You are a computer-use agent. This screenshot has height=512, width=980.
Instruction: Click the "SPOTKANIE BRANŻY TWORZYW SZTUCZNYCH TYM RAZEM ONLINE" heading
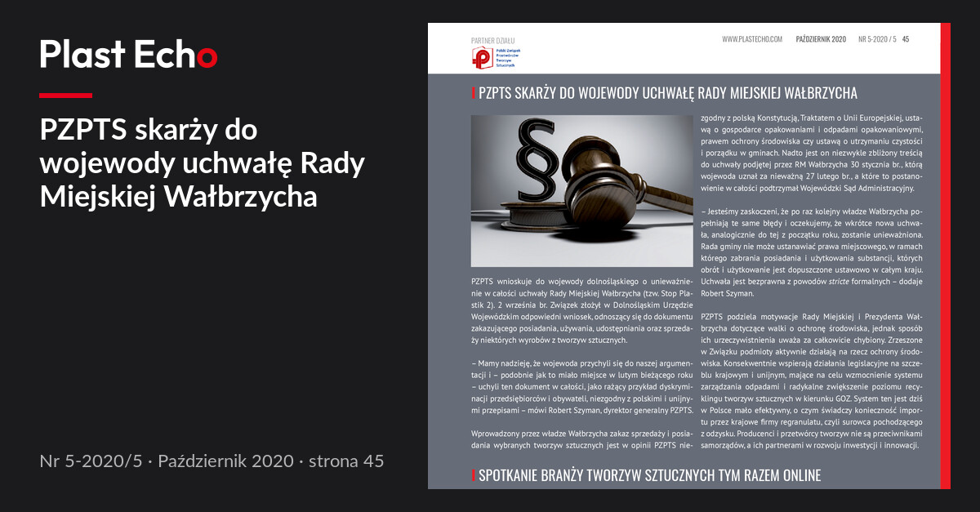point(649,475)
